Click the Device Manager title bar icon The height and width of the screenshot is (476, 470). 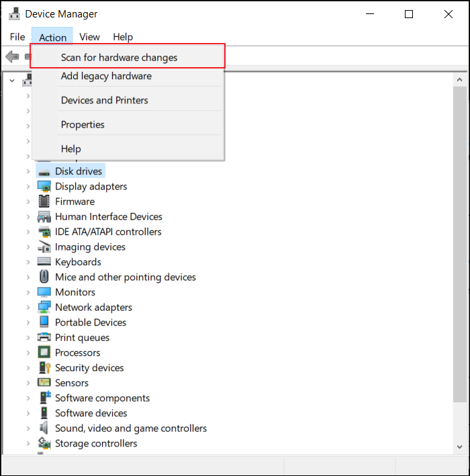(x=14, y=13)
